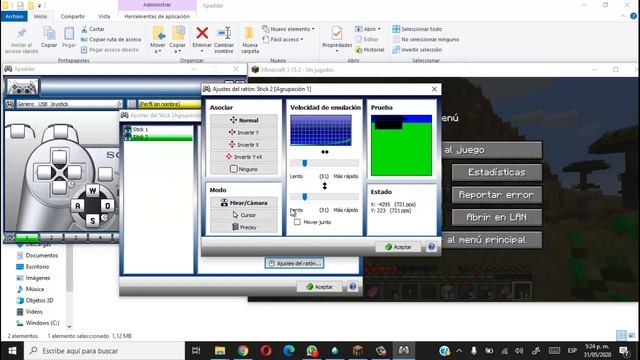This screenshot has width=640, height=360.
Task: Click Invertir selección
Action: pyautogui.click(x=417, y=49)
